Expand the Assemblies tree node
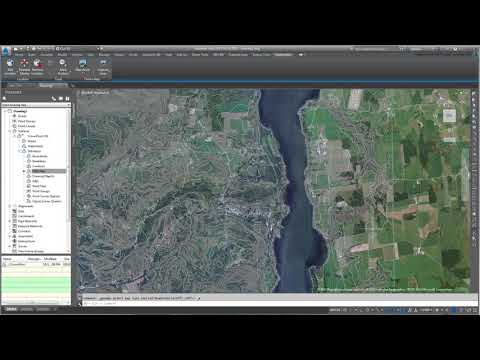The width and height of the screenshot is (480, 360). tap(10, 236)
